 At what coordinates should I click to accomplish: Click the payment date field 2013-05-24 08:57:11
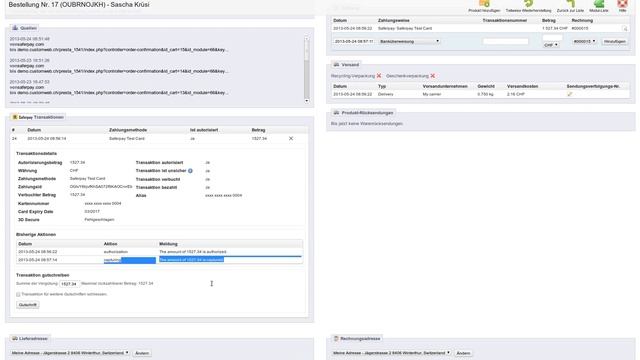coord(354,41)
